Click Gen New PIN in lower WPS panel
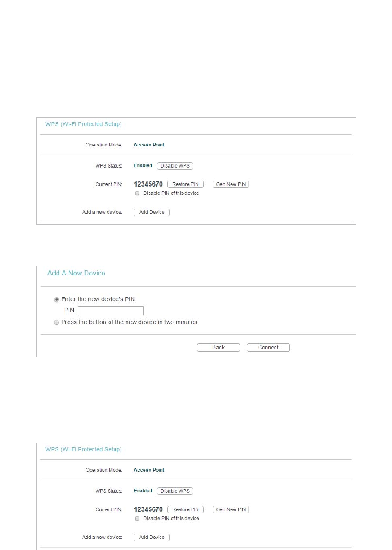Screen dimensions: 392x550 231,509
